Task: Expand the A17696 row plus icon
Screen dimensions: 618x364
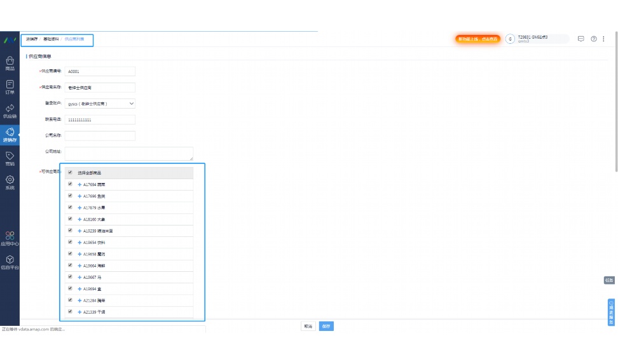Action: [79, 196]
